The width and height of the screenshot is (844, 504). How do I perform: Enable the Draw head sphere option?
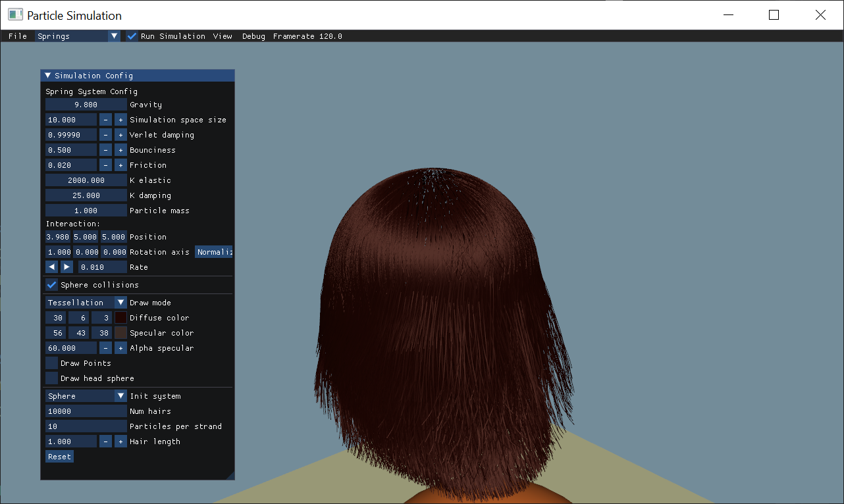coord(51,378)
